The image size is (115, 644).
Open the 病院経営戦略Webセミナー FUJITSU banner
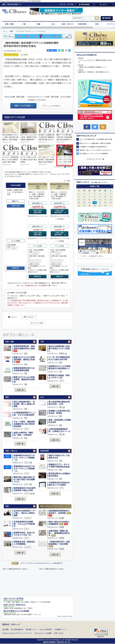tap(95, 115)
